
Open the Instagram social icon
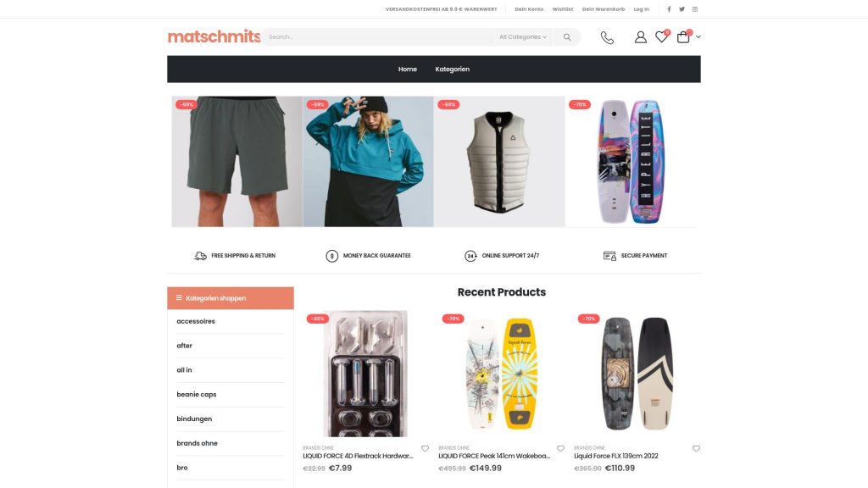tap(695, 8)
